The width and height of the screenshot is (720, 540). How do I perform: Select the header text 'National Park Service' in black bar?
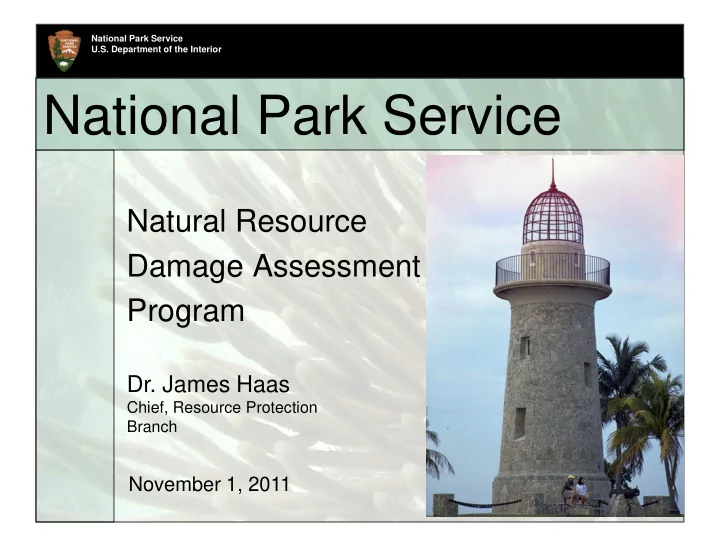click(137, 39)
